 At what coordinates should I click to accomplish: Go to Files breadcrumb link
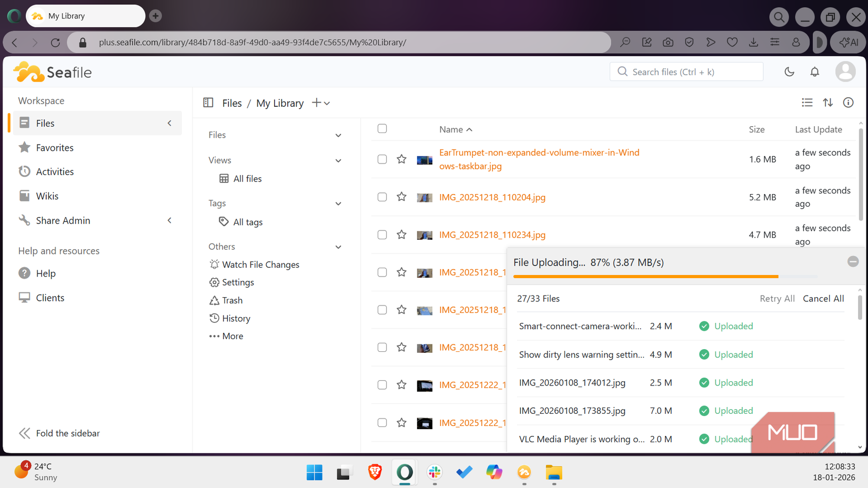[x=232, y=103]
